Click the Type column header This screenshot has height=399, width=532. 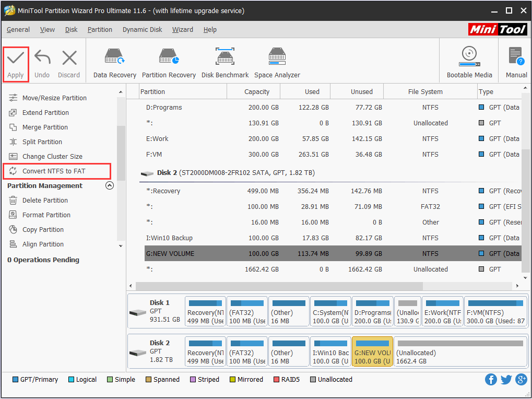(499, 91)
